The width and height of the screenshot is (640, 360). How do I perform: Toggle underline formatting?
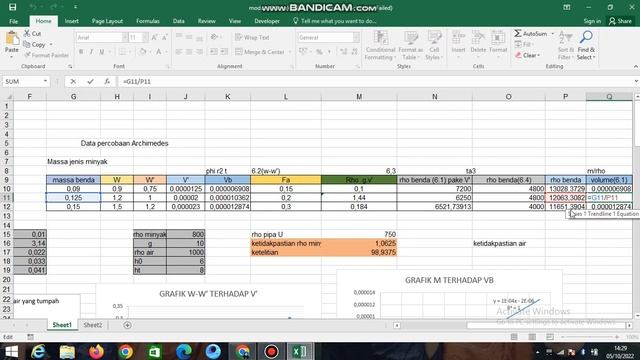(102, 52)
